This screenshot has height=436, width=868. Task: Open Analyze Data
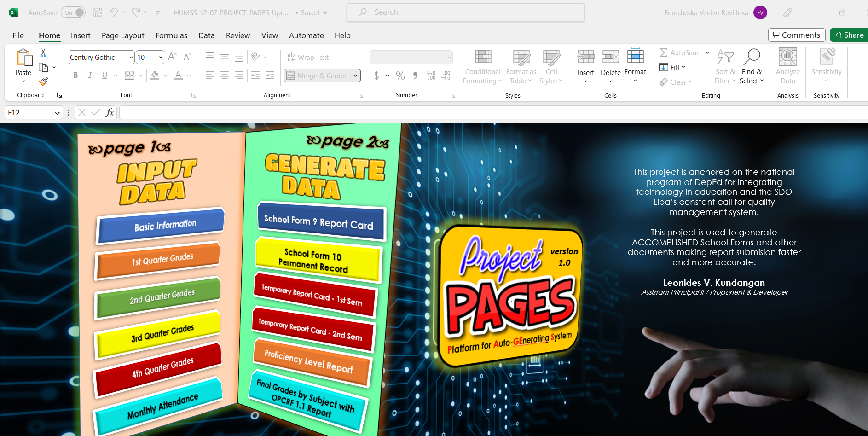click(x=788, y=67)
